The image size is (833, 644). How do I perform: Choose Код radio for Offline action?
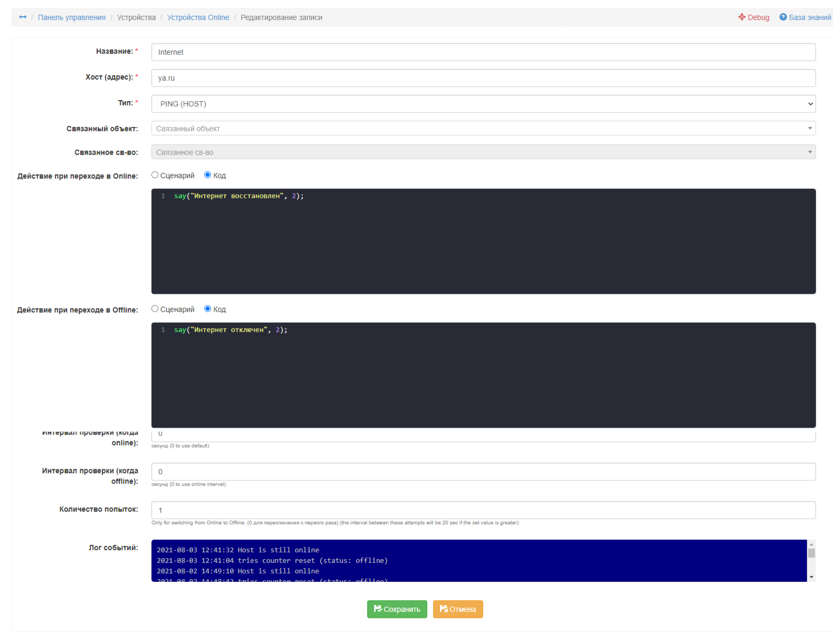point(208,309)
